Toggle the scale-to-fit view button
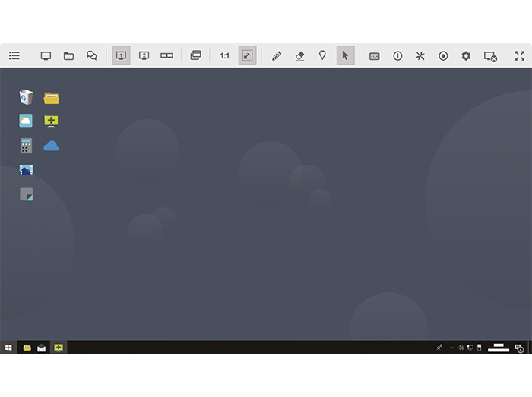532x397 pixels. pos(247,55)
